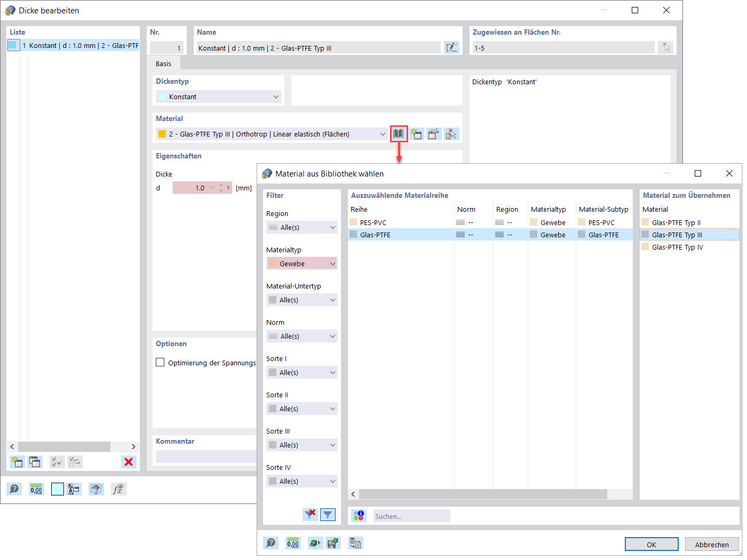Image resolution: width=747 pixels, height=560 pixels.
Task: Select the Liste entry 1 Konstant
Action: 74,45
